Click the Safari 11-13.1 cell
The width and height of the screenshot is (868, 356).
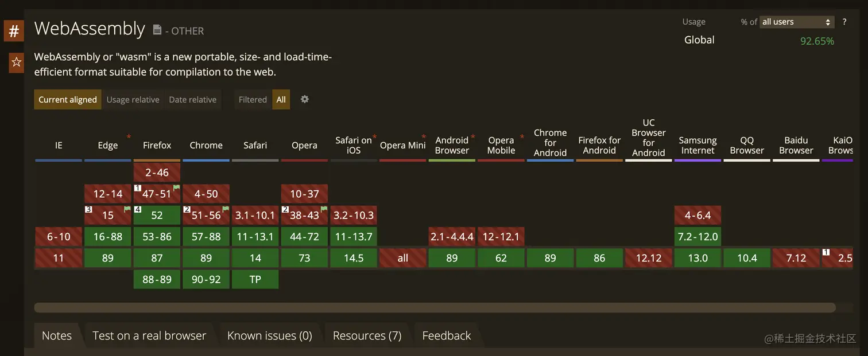[x=255, y=237]
